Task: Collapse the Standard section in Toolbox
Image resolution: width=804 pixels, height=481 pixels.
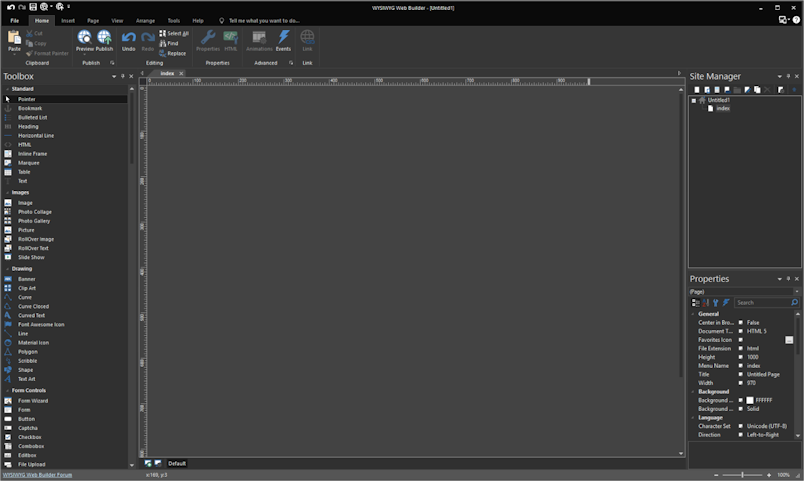Action: click(7, 89)
